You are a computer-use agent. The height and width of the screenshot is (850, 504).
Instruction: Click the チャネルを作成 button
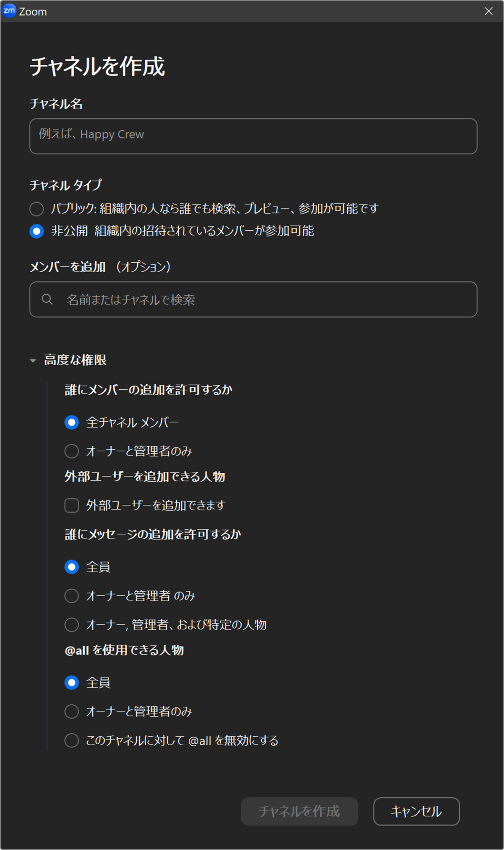(x=300, y=811)
